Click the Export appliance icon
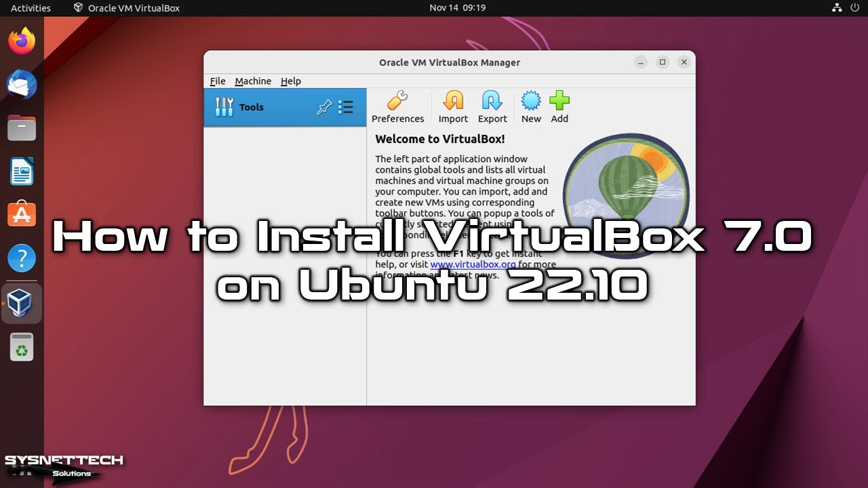 pyautogui.click(x=492, y=108)
